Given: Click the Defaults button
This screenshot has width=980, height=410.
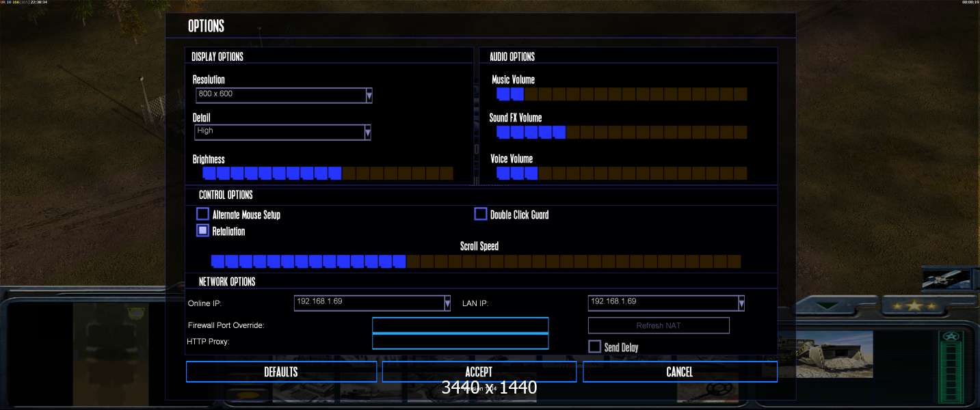Looking at the screenshot, I should (281, 372).
